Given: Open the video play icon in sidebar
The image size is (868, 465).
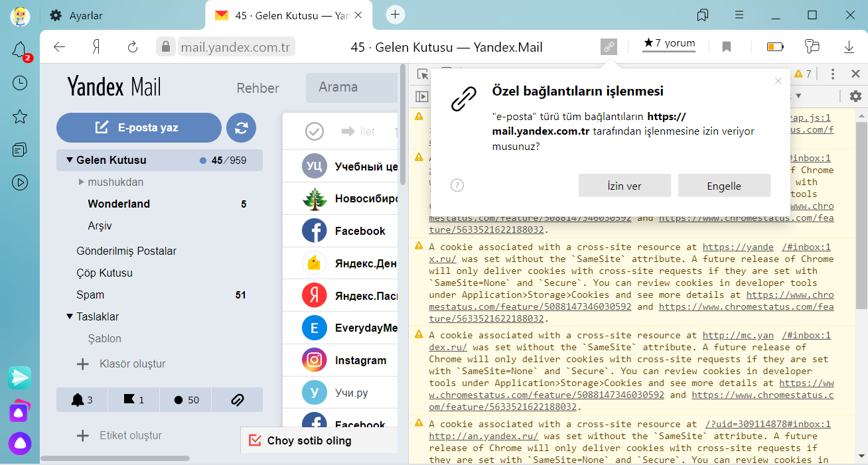Looking at the screenshot, I should [x=20, y=182].
